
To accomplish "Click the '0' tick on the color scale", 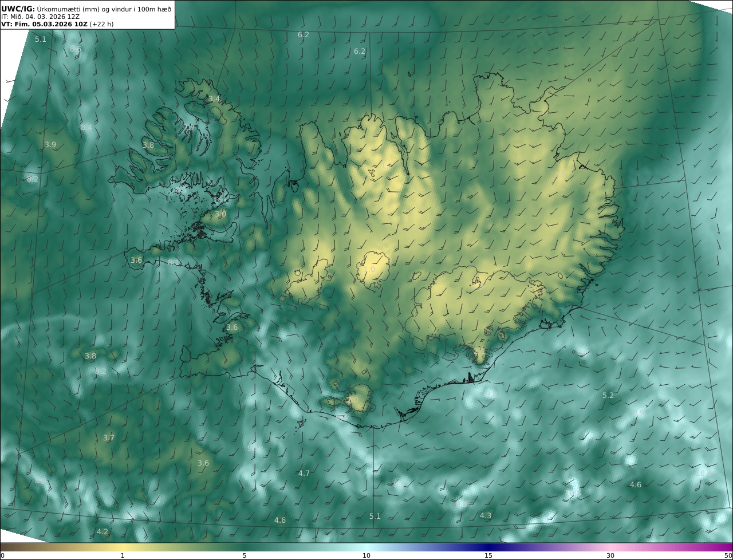I will [x=2, y=555].
